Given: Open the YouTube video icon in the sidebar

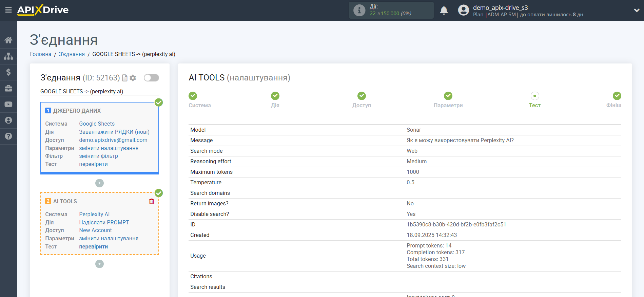Looking at the screenshot, I should click(x=8, y=104).
